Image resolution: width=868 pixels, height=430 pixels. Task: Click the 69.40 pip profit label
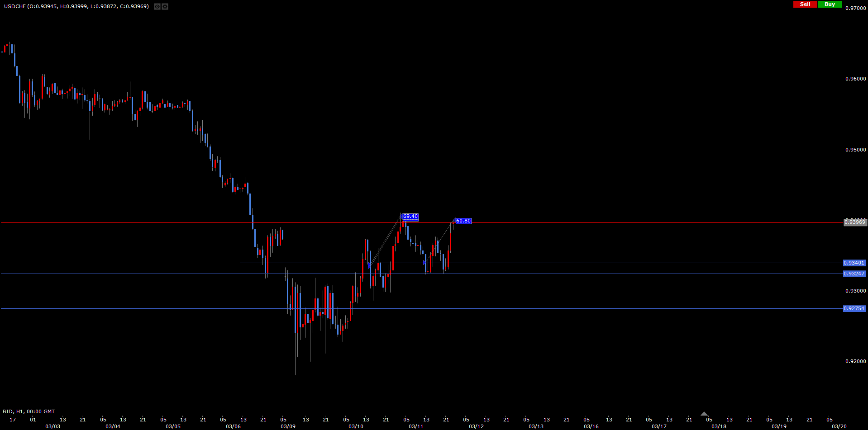(410, 217)
